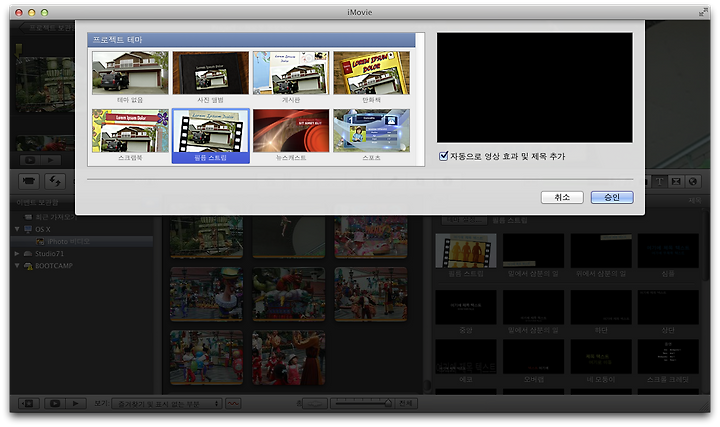Viewport: 720px width, 427px height.
Task: Select the 네 모퉁이 title style
Action: pyautogui.click(x=601, y=357)
